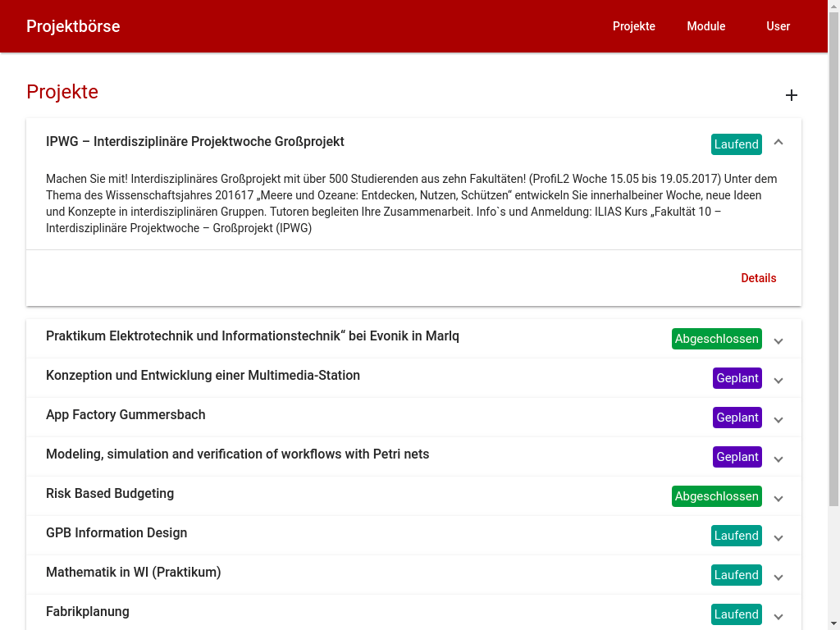Click Laufend badge on Mathematik in WI

click(736, 575)
